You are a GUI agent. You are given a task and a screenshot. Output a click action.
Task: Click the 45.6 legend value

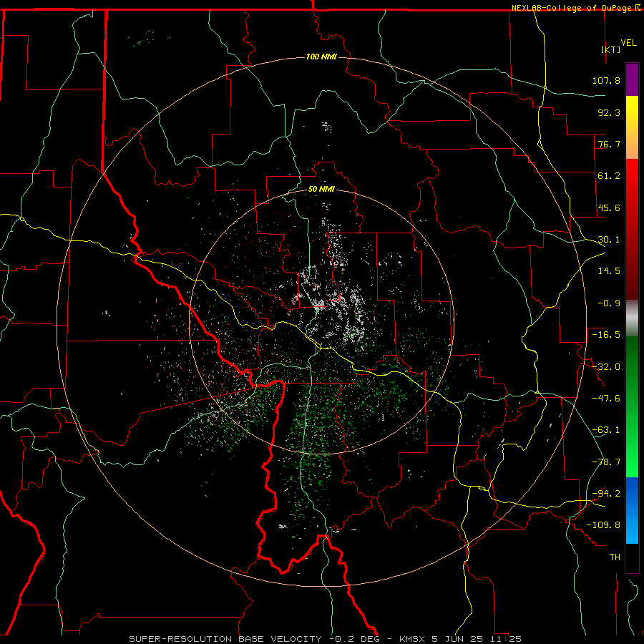point(609,208)
